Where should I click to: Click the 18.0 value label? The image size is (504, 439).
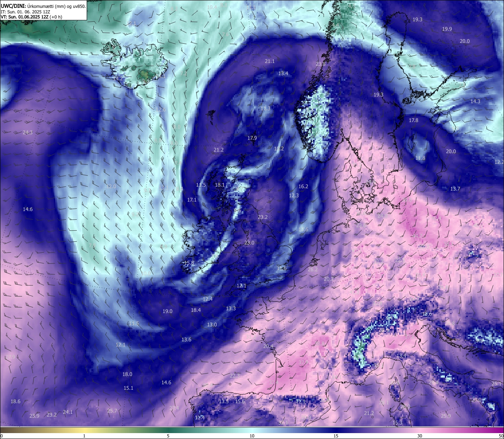pos(127,374)
